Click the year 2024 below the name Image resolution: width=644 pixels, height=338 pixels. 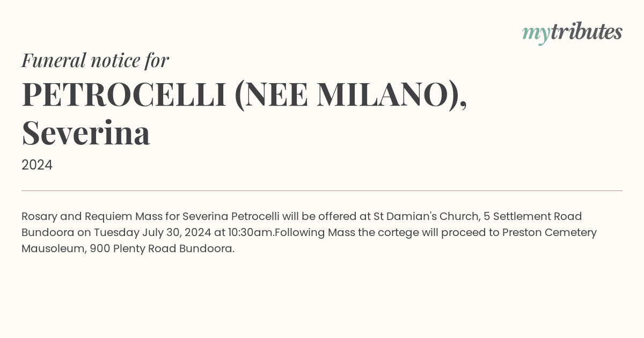tap(37, 165)
